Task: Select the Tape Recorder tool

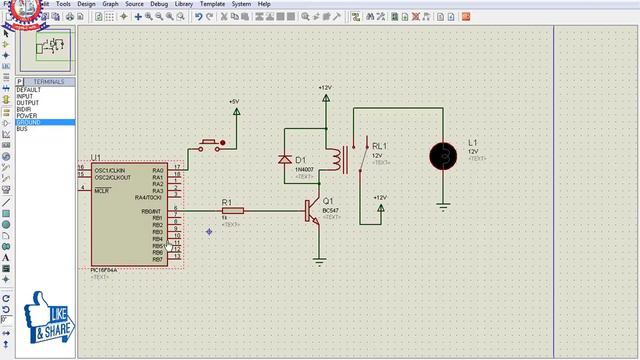Action: click(x=6, y=145)
